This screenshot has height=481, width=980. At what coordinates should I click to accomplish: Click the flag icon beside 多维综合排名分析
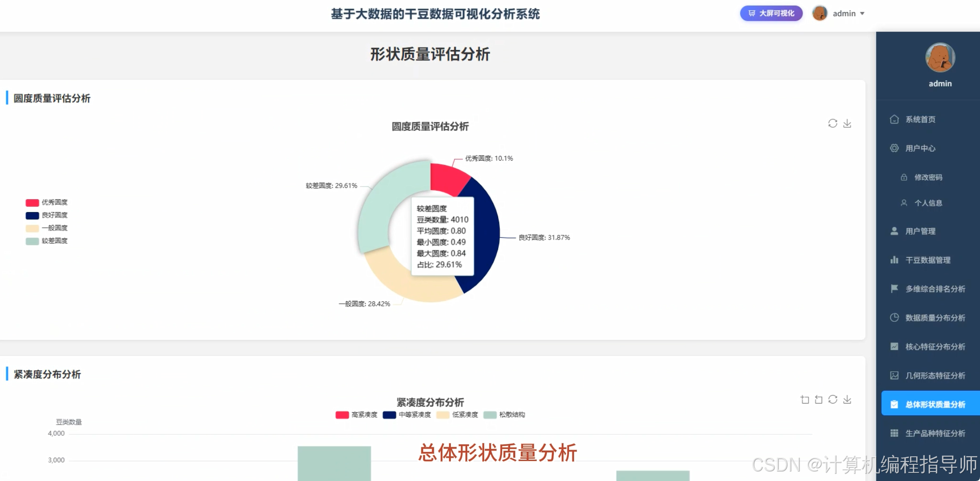click(894, 289)
